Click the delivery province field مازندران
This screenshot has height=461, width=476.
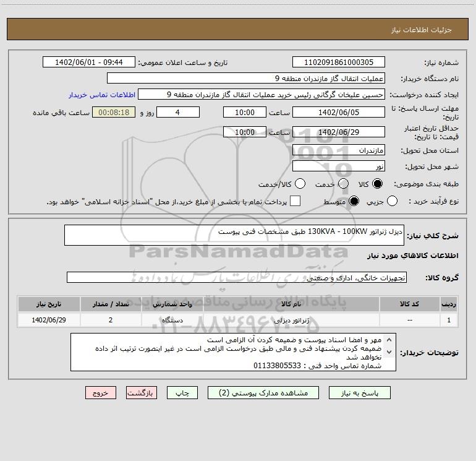point(339,150)
